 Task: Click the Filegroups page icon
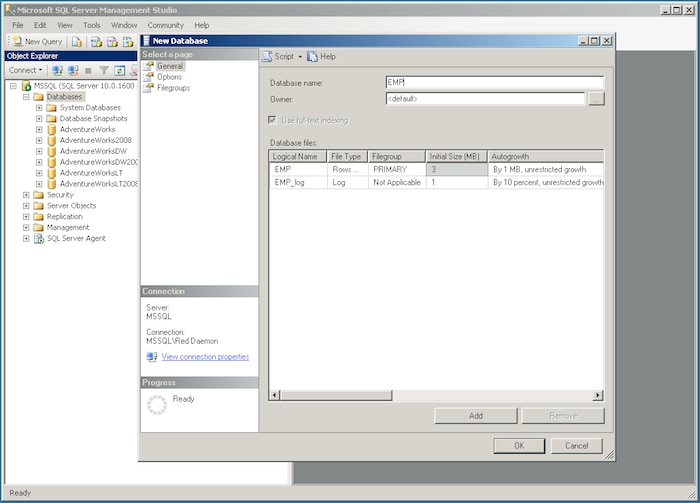[148, 88]
